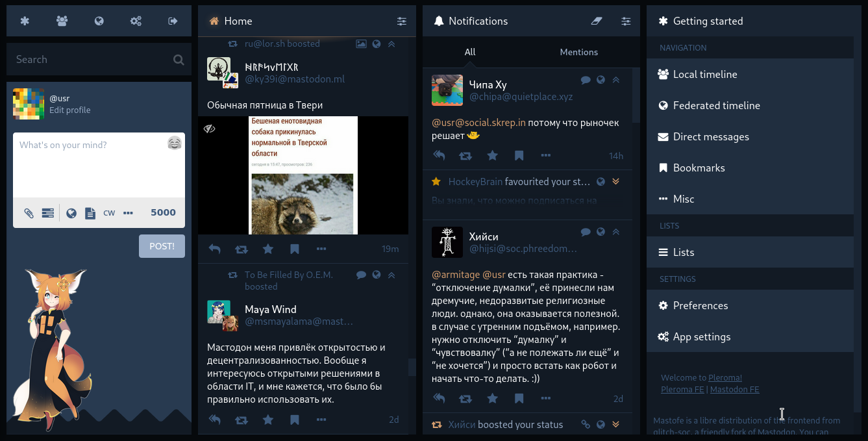Follow the Pleroma FE link
This screenshot has width=868, height=441.
point(683,390)
